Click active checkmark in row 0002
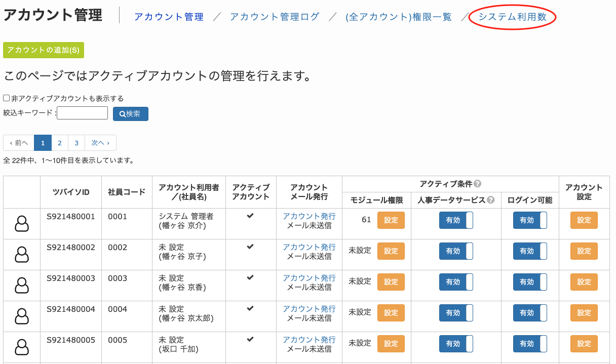 pyautogui.click(x=250, y=247)
